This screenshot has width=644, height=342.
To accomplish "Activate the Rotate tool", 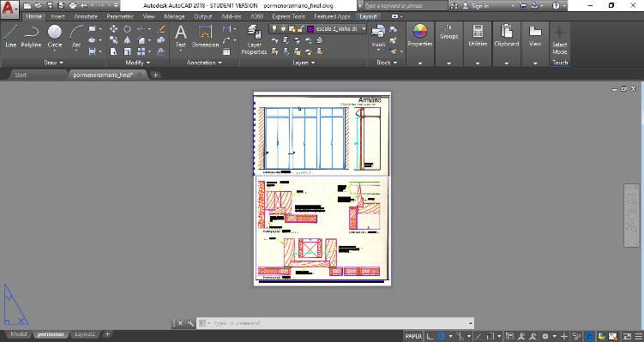I will [x=127, y=29].
